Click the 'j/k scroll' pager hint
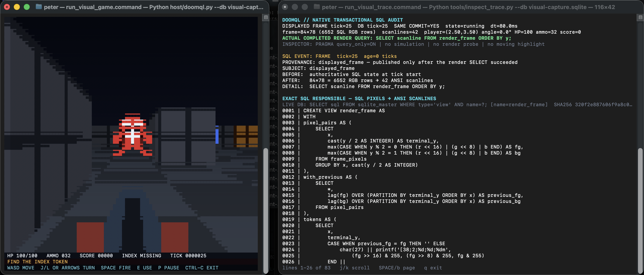Viewport: 644px width, 275px height. (355, 268)
